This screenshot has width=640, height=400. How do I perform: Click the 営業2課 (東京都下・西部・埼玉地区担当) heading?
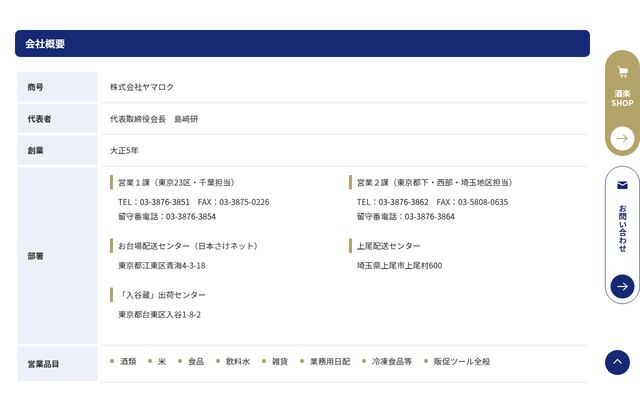pos(434,182)
